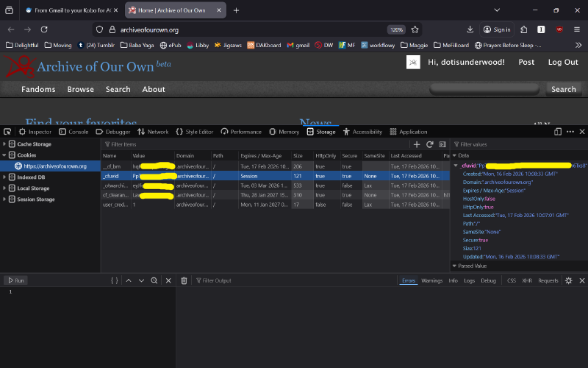Expand the Cache Storage tree node
Screen dimensions: 588x368
(4, 144)
